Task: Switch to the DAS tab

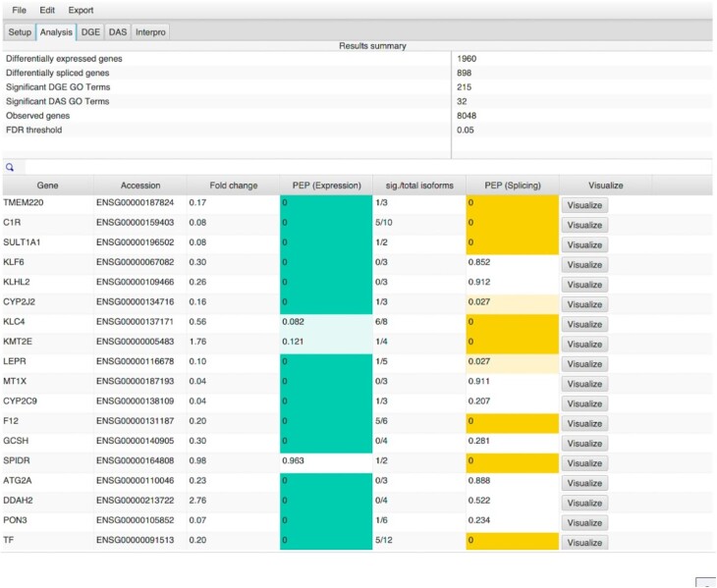Action: 118,32
